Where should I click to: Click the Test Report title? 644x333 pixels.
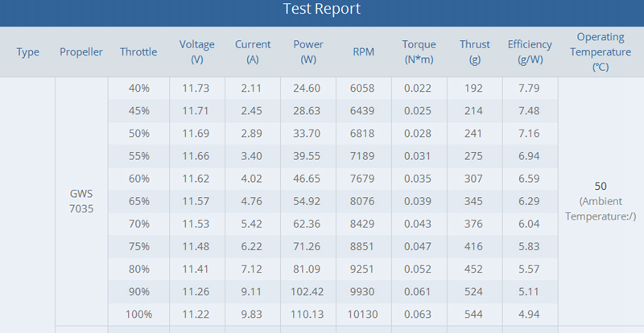click(322, 10)
